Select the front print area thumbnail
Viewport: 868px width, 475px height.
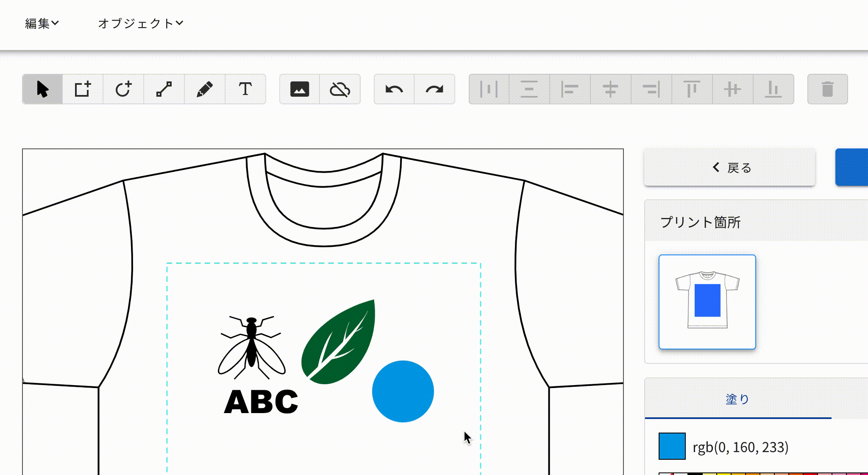click(x=707, y=302)
